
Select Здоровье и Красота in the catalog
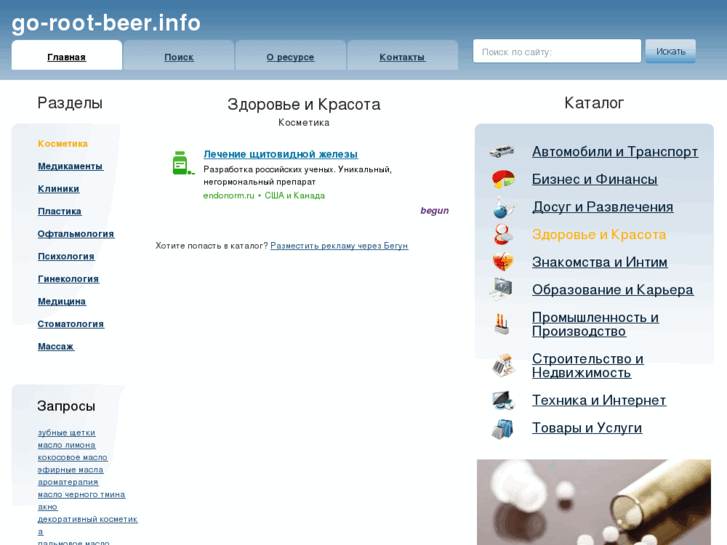(599, 235)
